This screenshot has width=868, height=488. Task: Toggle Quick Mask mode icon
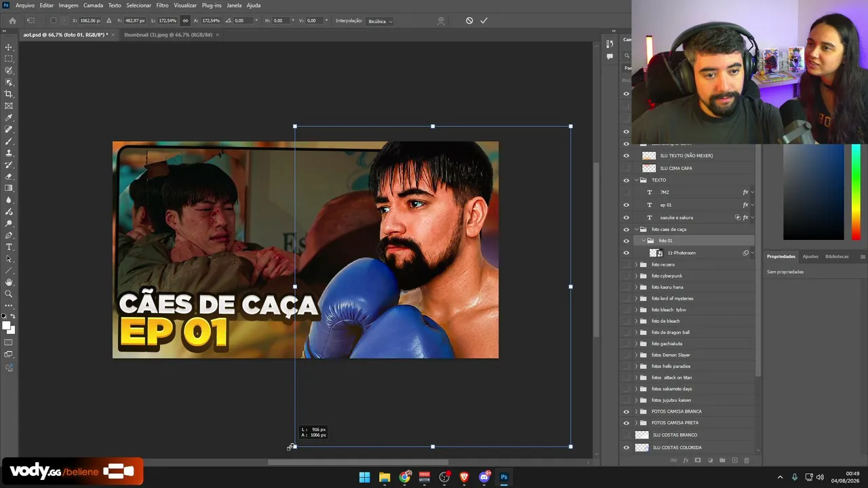click(x=9, y=342)
